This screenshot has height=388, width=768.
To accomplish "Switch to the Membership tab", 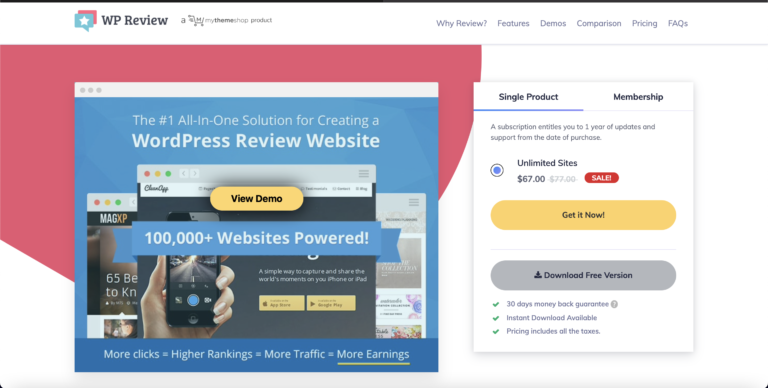I will [x=638, y=97].
